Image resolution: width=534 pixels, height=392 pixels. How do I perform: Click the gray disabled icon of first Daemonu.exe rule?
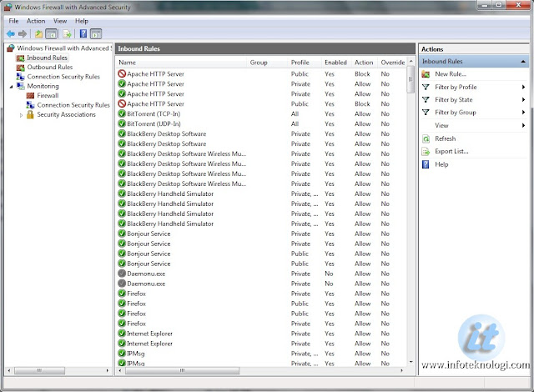pos(122,274)
